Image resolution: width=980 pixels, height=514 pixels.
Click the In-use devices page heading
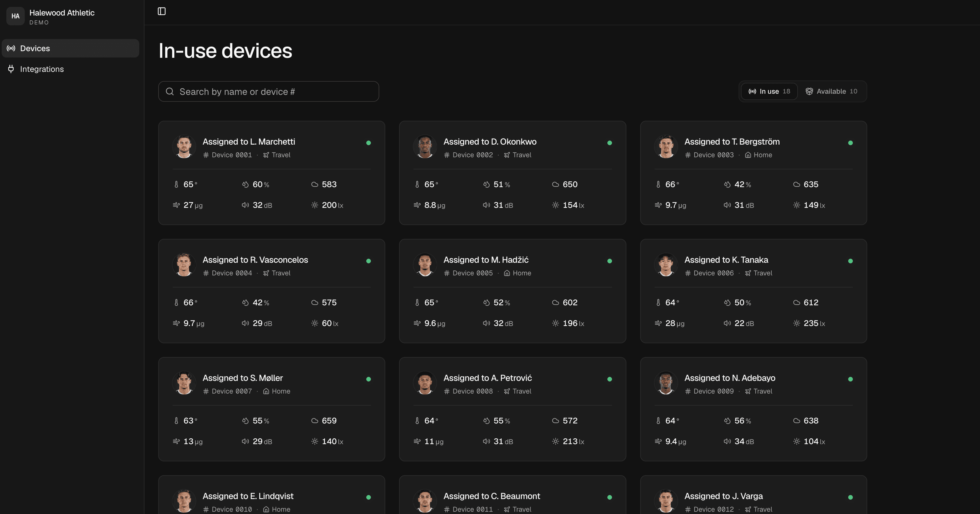pyautogui.click(x=225, y=51)
